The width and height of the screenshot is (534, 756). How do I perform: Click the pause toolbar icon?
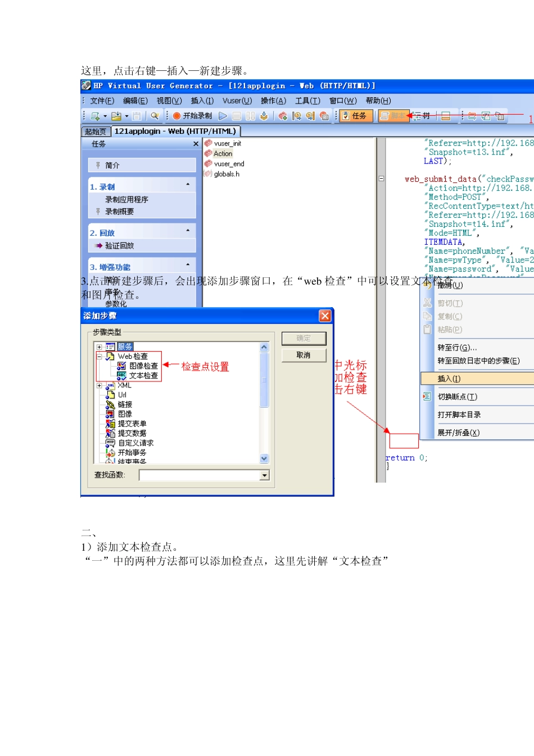tap(250, 116)
